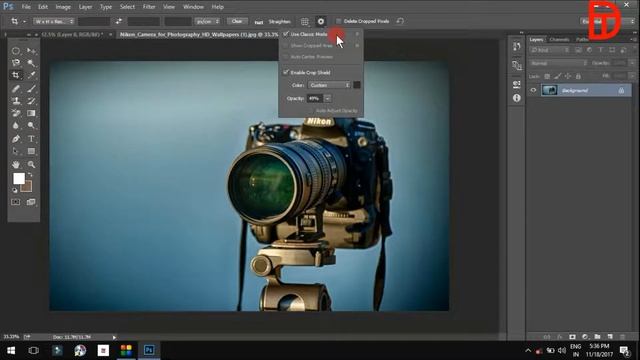
Task: Switch to the Nikon_Camera wallpapers document tab
Action: 199,35
